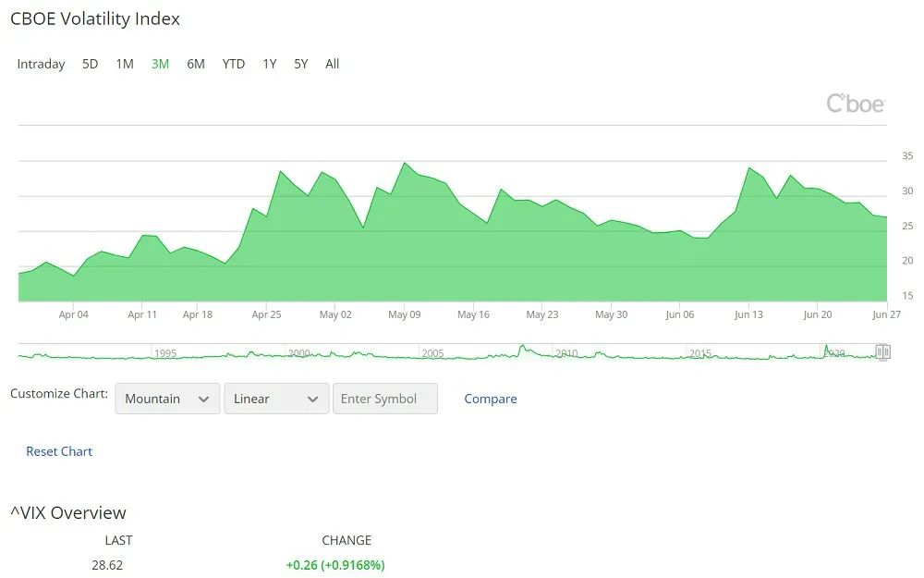The image size is (924, 578).
Task: Click the Apr 04 x-axis label
Action: click(x=74, y=314)
